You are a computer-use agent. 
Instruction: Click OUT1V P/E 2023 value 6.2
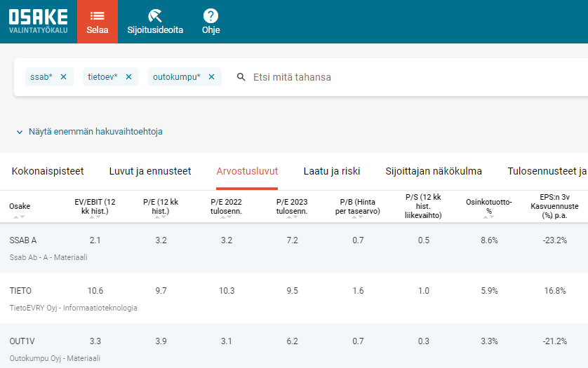pyautogui.click(x=292, y=341)
